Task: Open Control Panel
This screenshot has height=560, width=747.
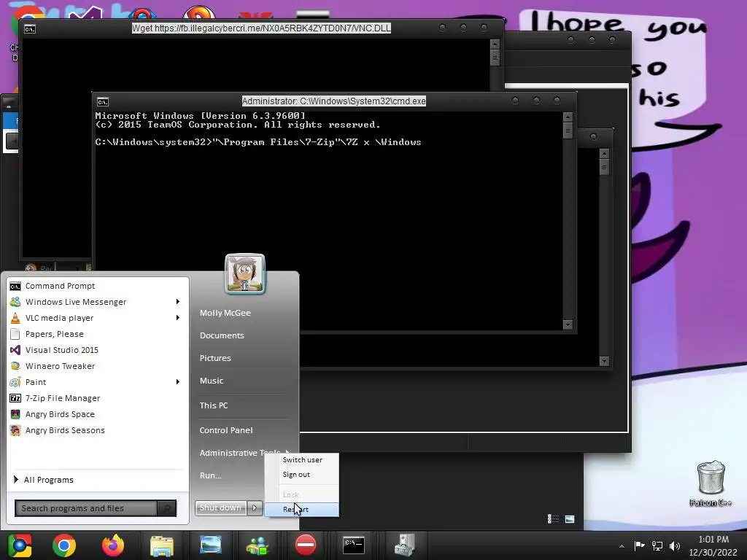Action: (x=226, y=430)
